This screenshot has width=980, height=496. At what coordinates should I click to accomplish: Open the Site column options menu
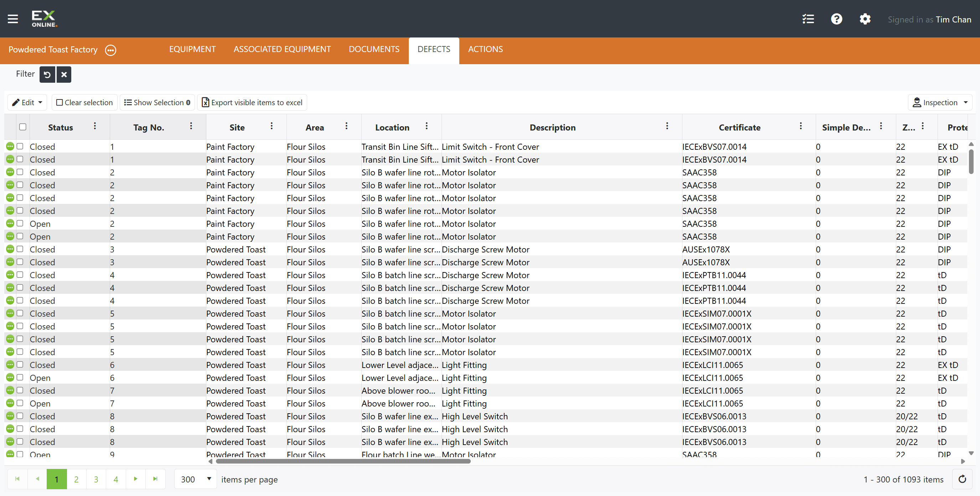pos(271,126)
